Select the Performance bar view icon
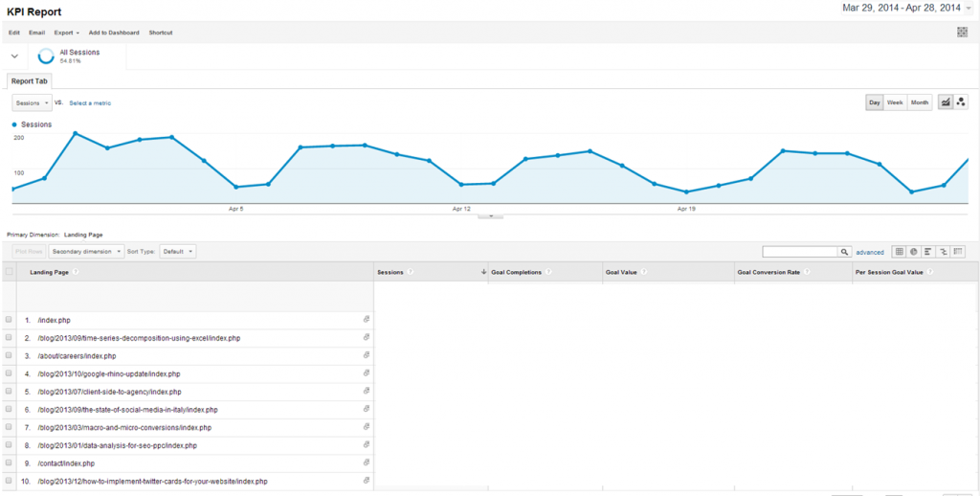 (928, 252)
